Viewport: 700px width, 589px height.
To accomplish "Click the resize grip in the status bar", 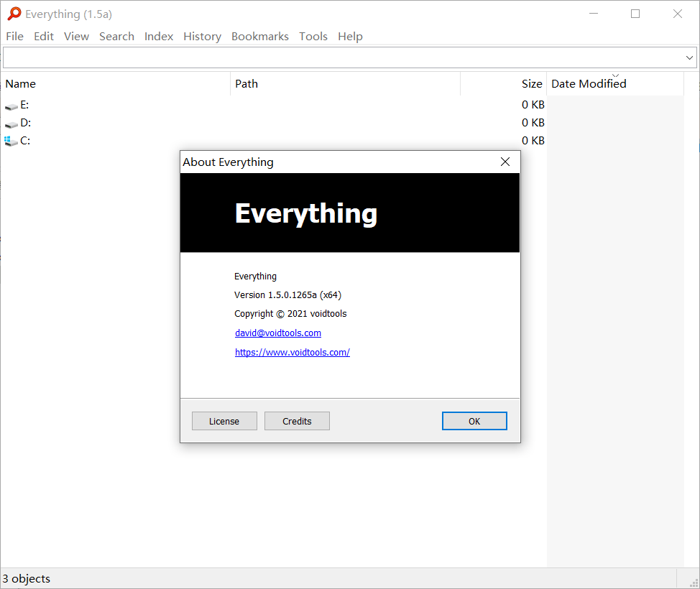I will (x=692, y=583).
